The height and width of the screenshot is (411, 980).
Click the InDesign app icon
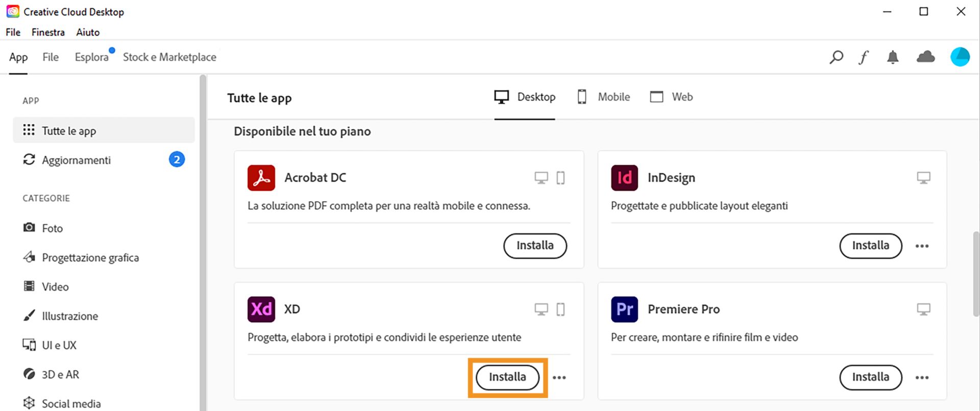pos(624,178)
